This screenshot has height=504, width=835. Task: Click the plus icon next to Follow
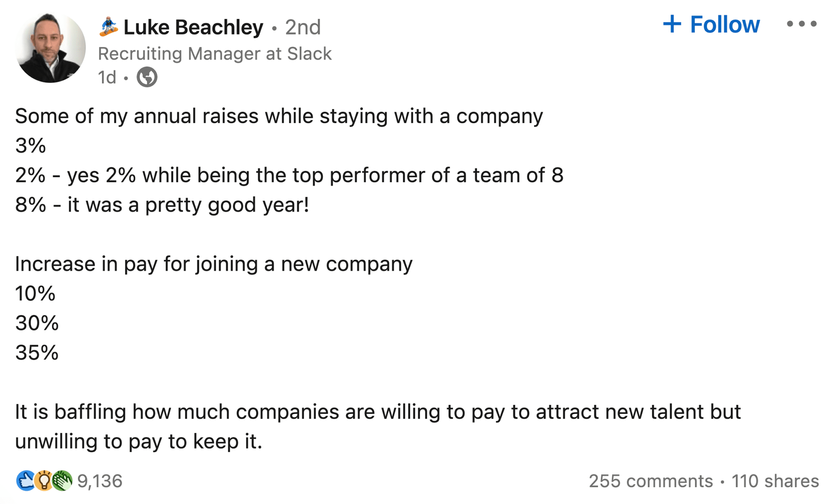click(672, 24)
